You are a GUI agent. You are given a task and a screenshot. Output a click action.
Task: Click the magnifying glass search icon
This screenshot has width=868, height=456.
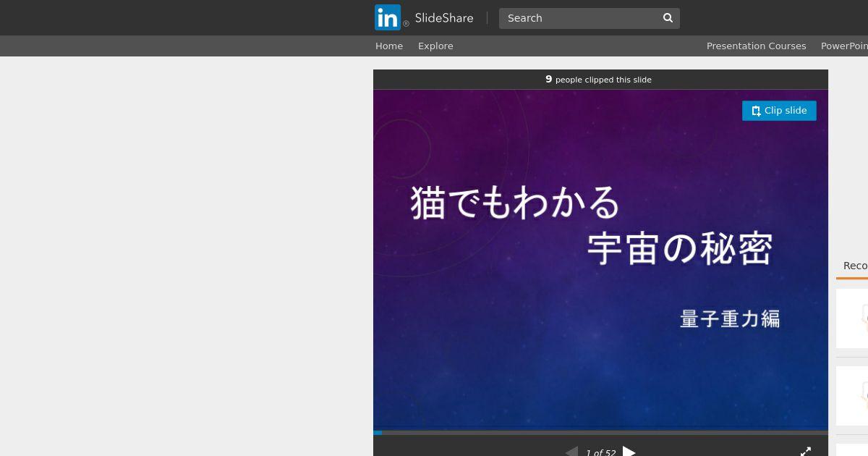(x=668, y=18)
